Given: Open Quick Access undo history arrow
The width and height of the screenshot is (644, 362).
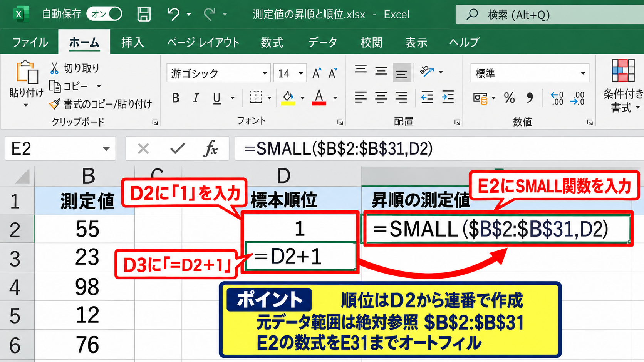Looking at the screenshot, I should click(x=189, y=15).
